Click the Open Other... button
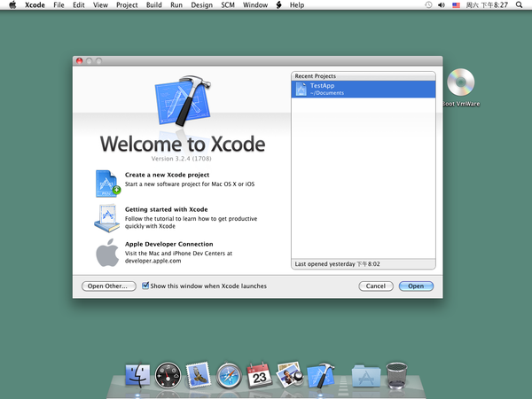 click(108, 286)
